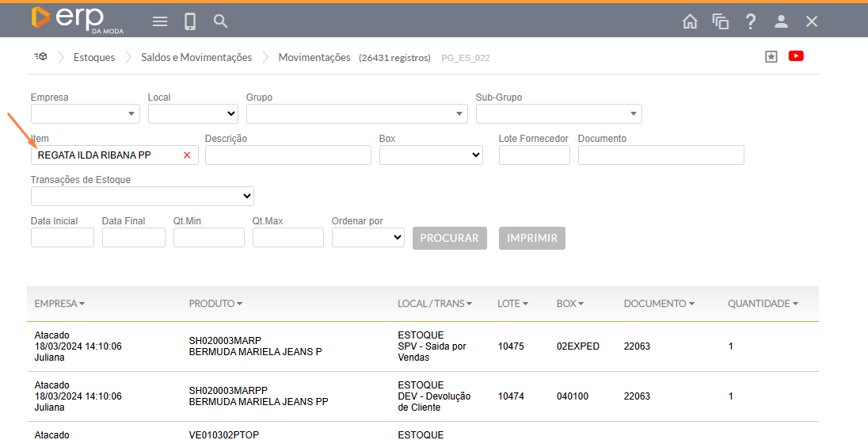Open the YouTube tutorial video icon

[x=796, y=56]
